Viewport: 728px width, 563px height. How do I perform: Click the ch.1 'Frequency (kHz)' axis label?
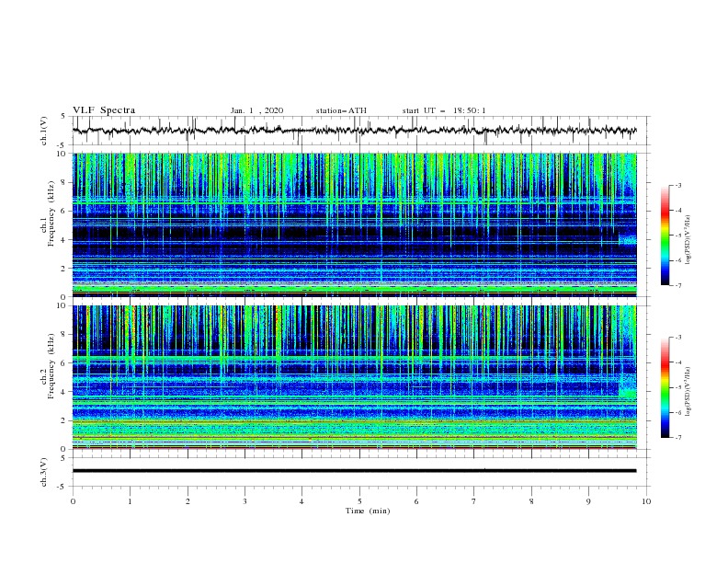[x=51, y=213]
